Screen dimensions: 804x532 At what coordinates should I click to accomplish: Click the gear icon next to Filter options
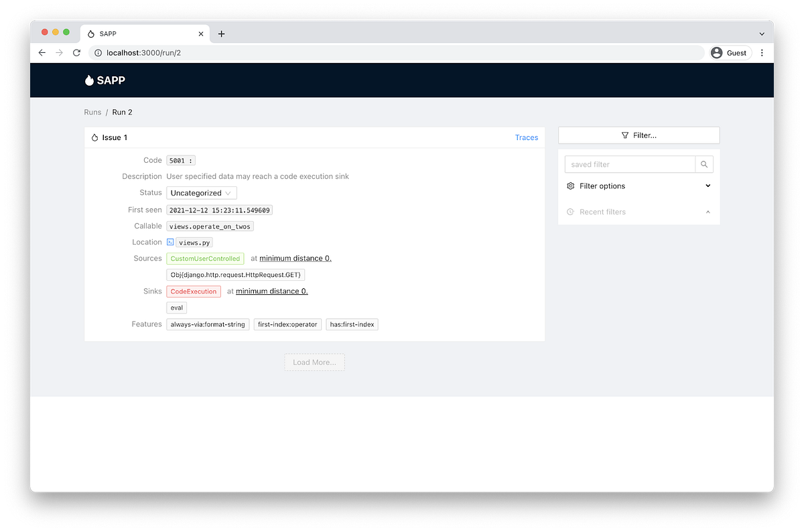(570, 186)
